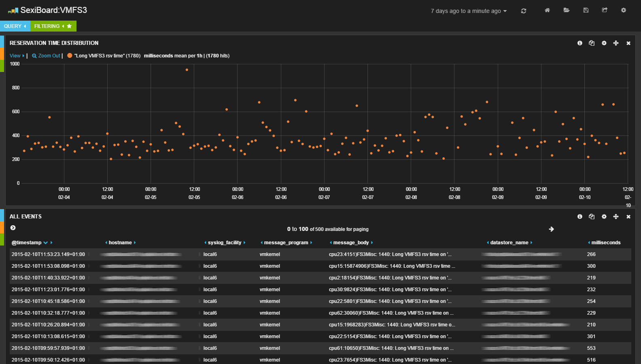Show info for Reservation Time Distribution panel
Image resolution: width=641 pixels, height=364 pixels.
[x=580, y=43]
